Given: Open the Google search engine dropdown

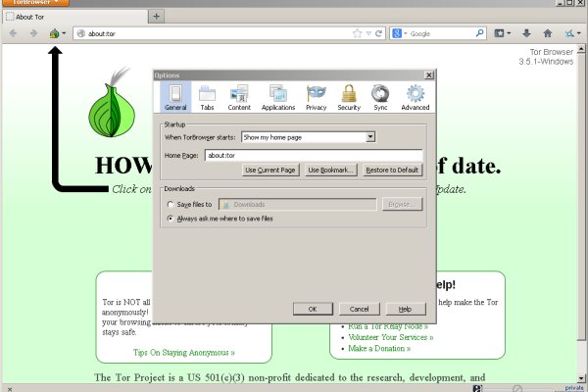Looking at the screenshot, I should pyautogui.click(x=399, y=33).
